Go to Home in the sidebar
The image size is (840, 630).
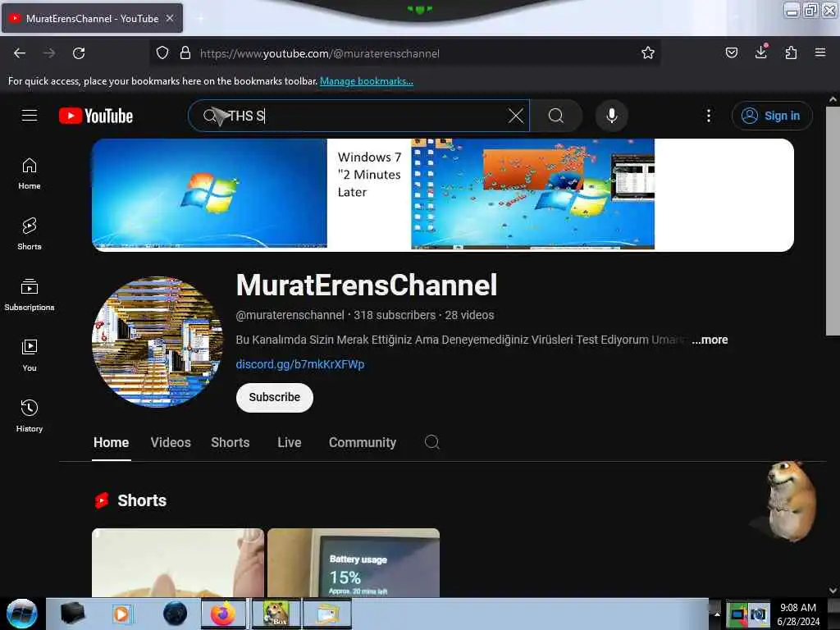coord(30,174)
